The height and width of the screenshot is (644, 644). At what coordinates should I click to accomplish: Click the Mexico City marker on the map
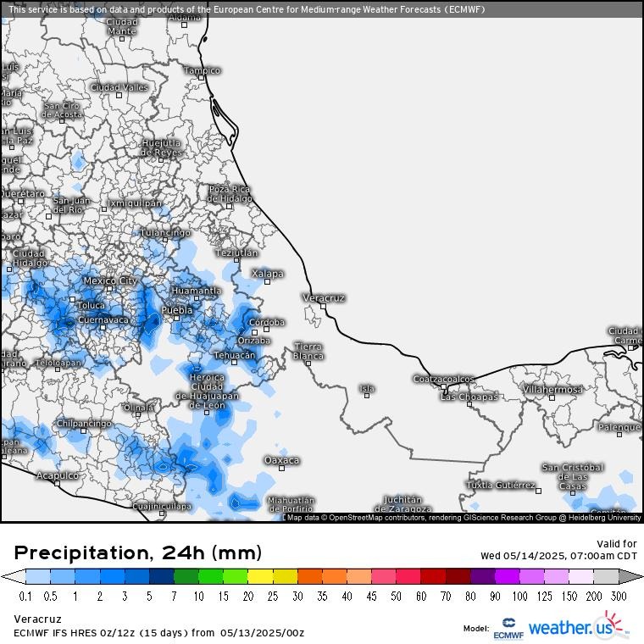point(109,290)
